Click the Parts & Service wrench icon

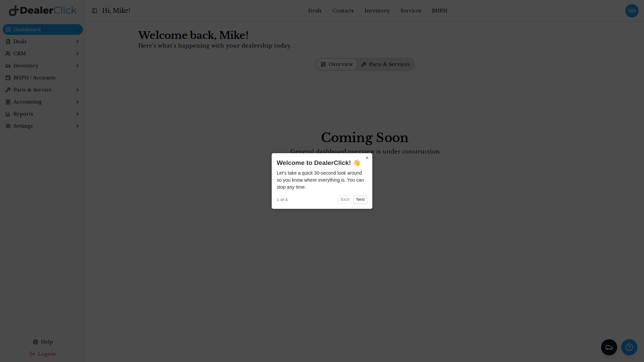[x=8, y=90]
